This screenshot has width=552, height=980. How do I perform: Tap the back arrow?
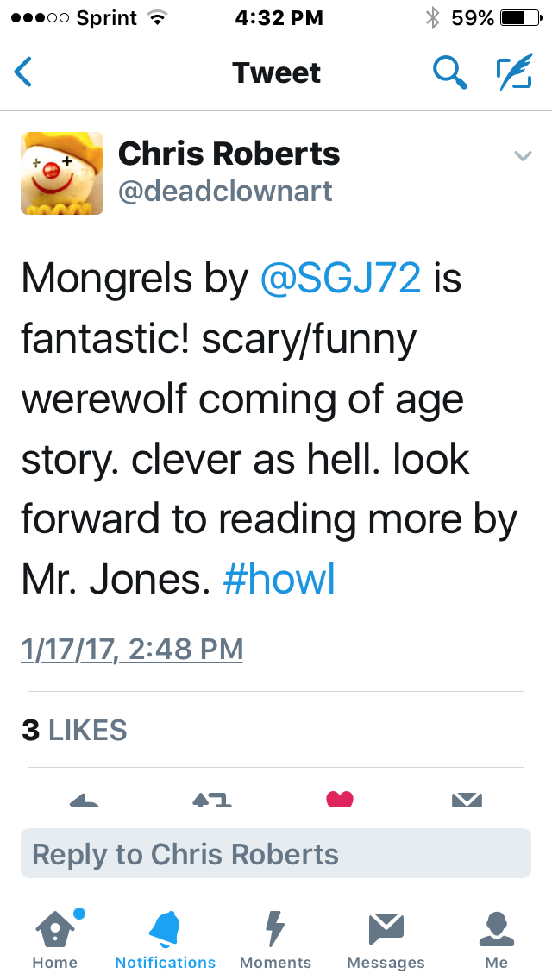pyautogui.click(x=24, y=72)
